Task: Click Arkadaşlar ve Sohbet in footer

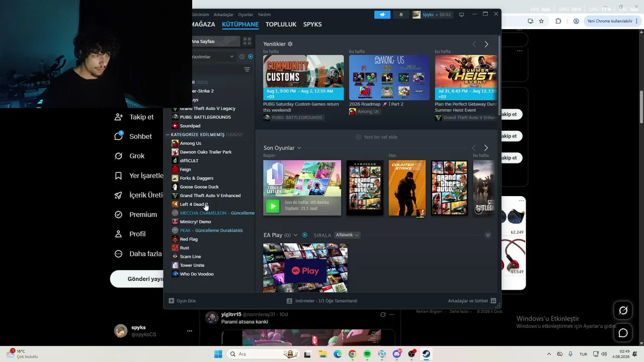Action: [x=468, y=301]
